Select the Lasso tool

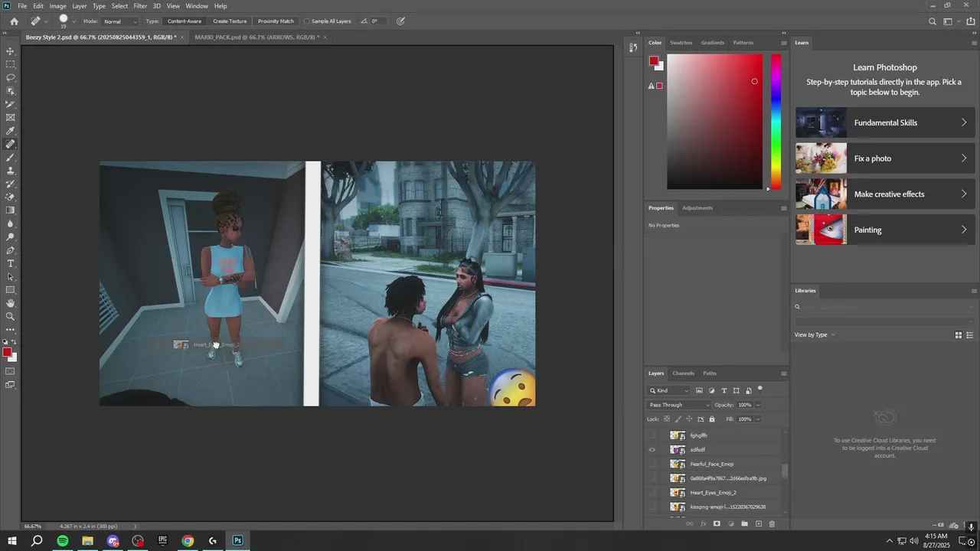(11, 77)
